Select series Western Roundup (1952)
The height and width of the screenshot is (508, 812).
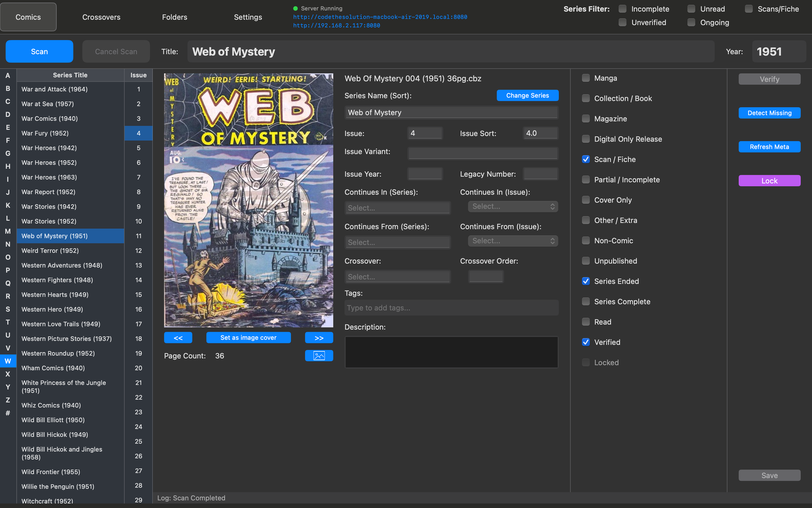(x=71, y=354)
